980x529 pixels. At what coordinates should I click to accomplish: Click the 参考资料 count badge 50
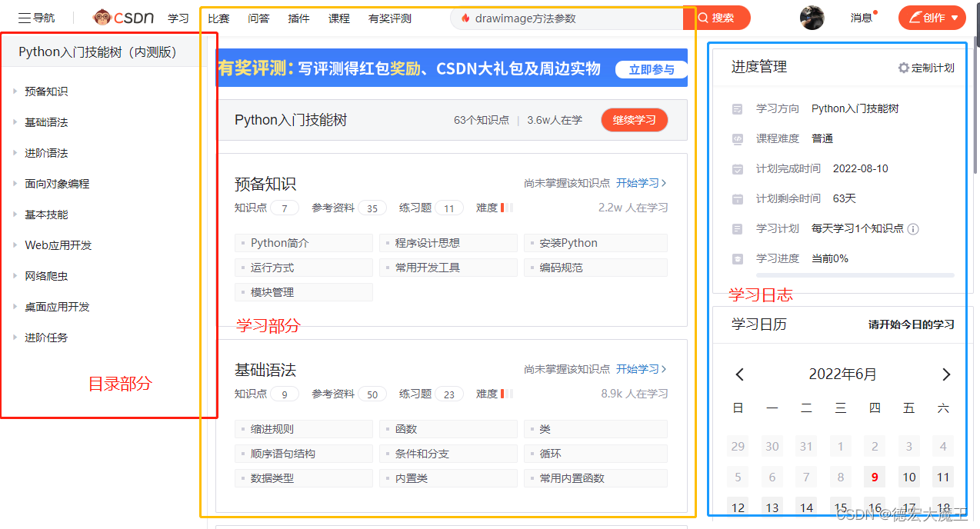point(372,394)
